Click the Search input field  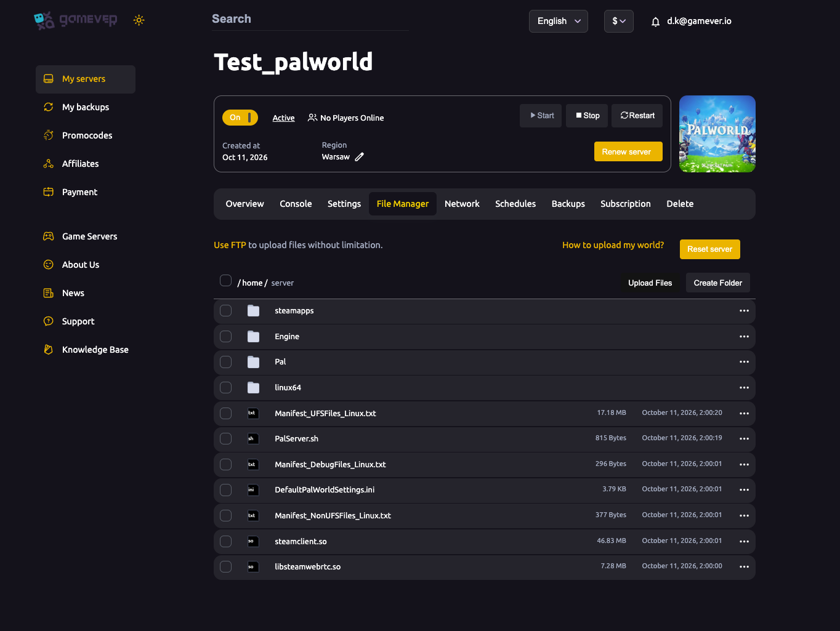pos(310,19)
